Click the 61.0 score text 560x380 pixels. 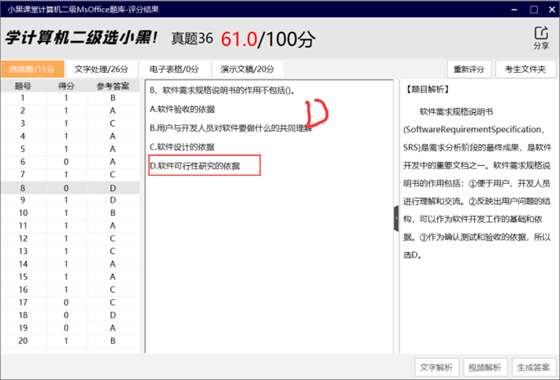click(x=239, y=39)
